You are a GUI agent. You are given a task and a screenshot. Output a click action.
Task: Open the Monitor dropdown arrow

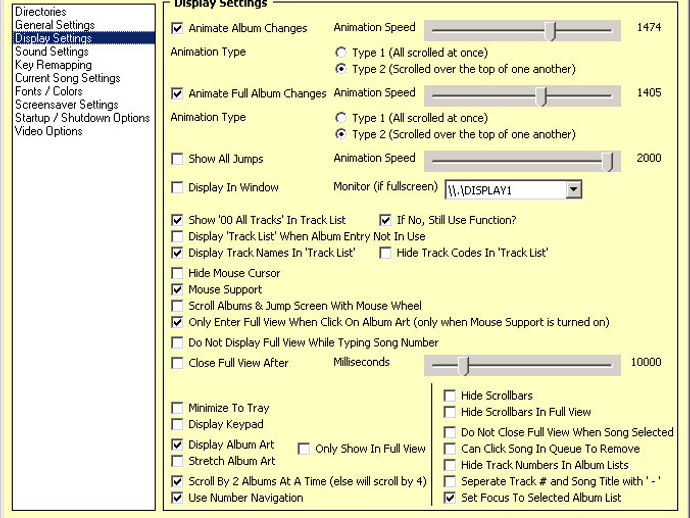coord(573,190)
